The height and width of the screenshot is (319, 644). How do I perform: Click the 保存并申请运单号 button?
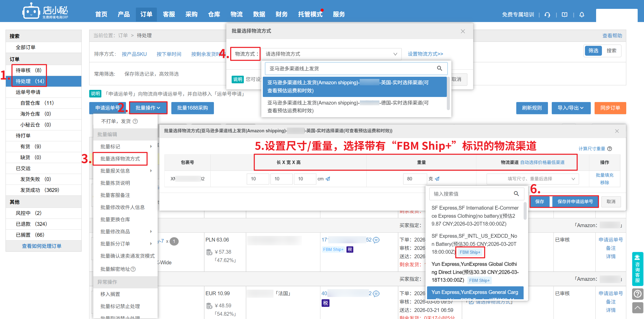(575, 202)
